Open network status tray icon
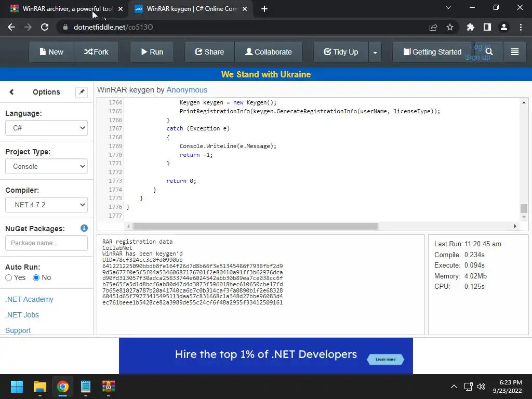 pyautogui.click(x=469, y=387)
